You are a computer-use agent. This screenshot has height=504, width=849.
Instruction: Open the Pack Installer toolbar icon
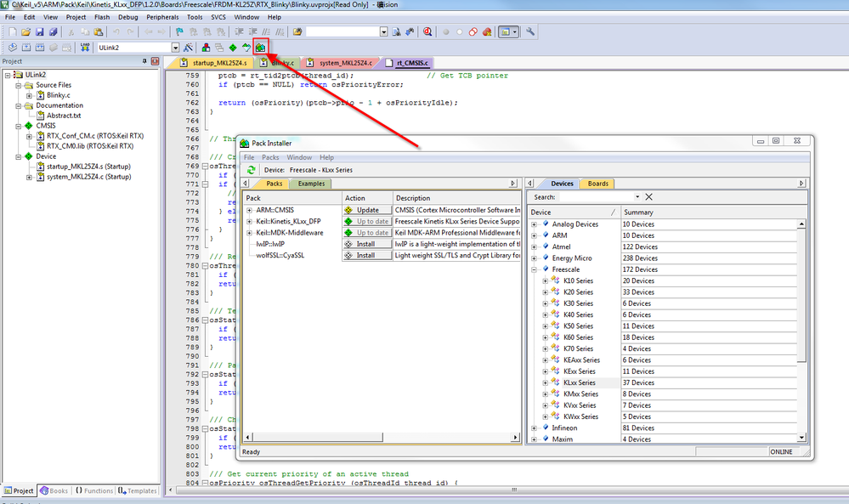pos(260,48)
